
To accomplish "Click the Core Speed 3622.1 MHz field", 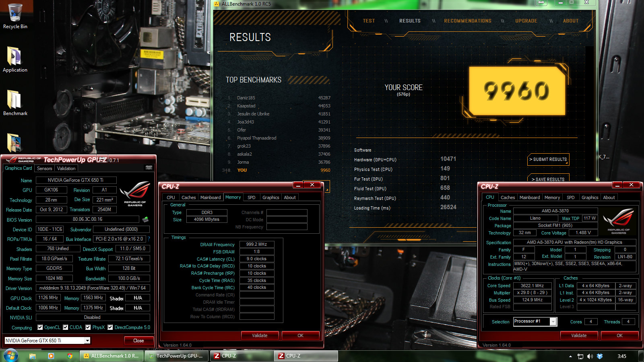I will tap(532, 286).
